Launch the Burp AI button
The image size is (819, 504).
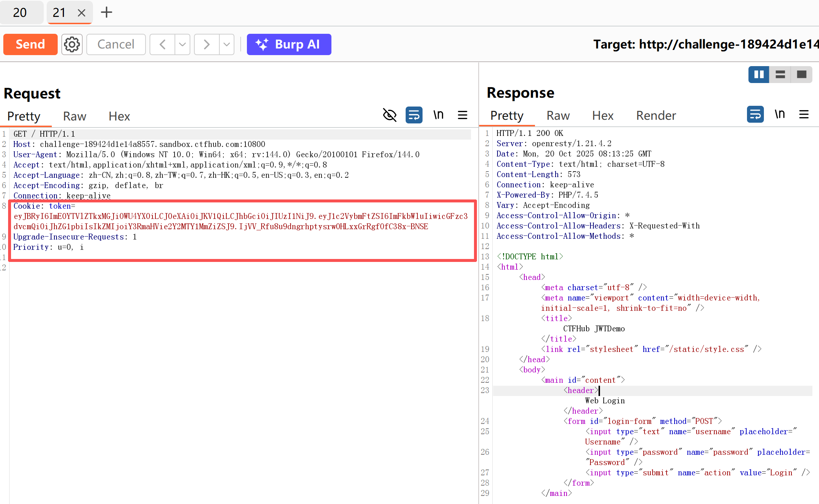[289, 44]
